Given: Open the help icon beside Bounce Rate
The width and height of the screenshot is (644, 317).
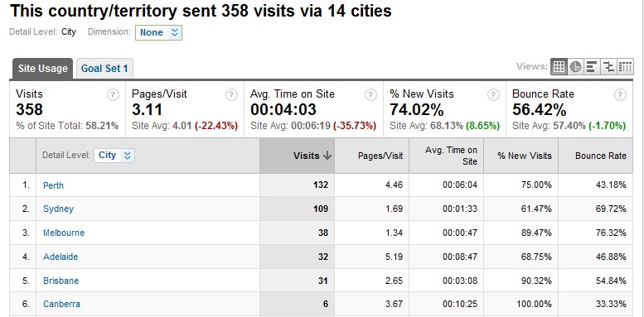Looking at the screenshot, I should point(620,95).
